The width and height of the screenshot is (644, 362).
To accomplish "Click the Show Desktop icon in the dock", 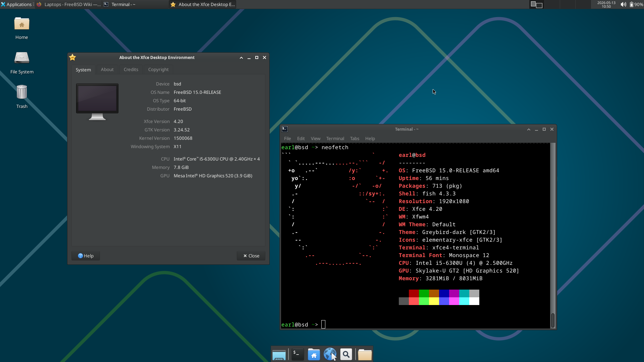I will (x=279, y=354).
